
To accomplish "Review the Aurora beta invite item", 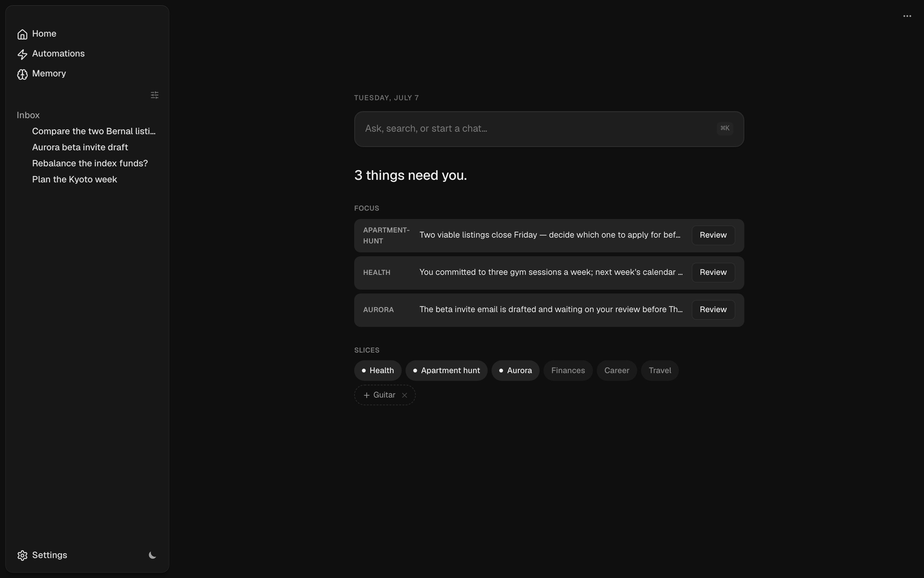I will pyautogui.click(x=713, y=310).
